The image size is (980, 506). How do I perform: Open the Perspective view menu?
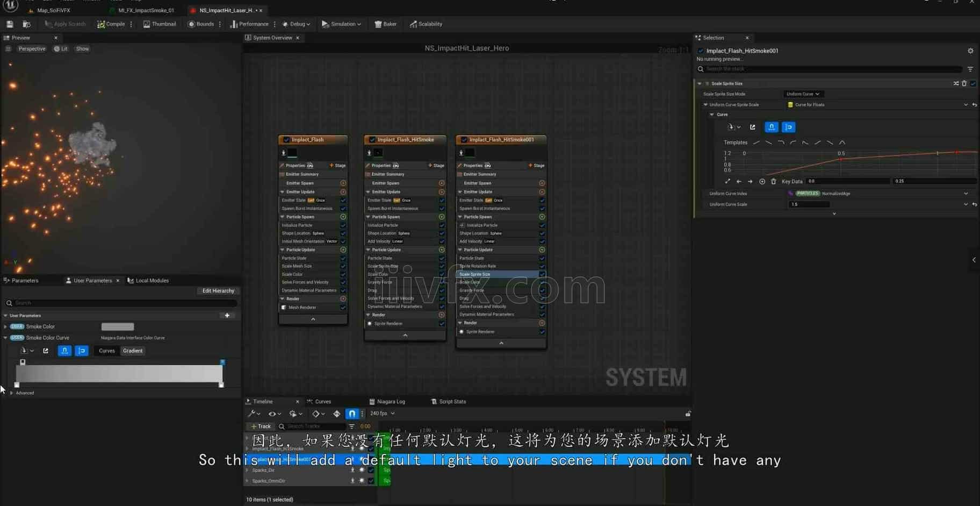32,48
